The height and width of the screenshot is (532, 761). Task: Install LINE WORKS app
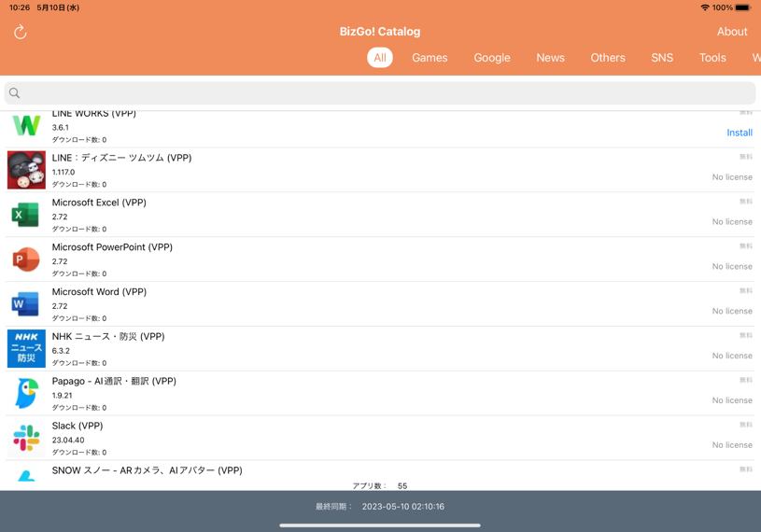(x=739, y=133)
